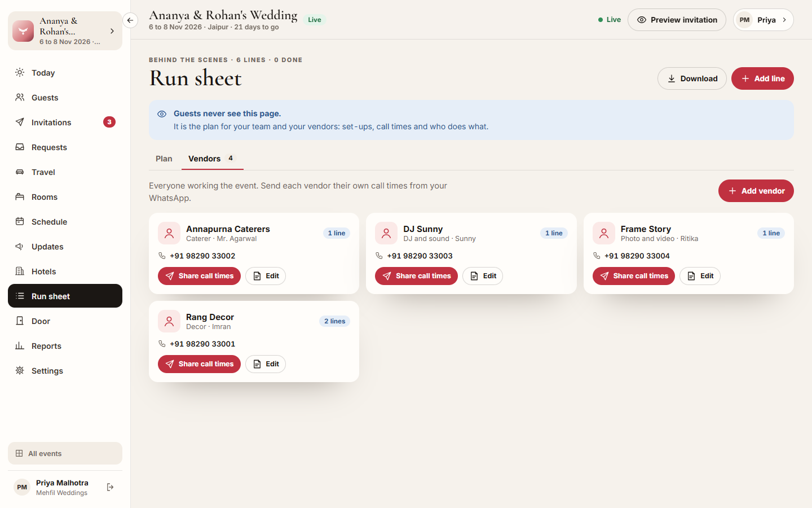View the Schedule page

[65, 222]
